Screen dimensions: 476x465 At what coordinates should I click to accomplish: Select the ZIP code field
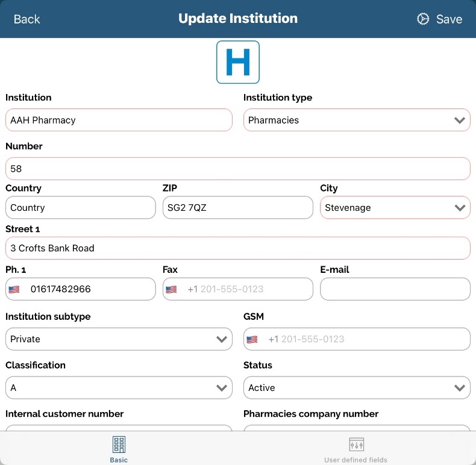[x=237, y=208]
